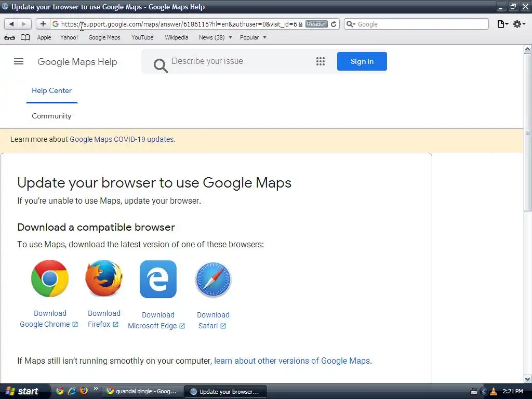532x399 pixels.
Task: Click the Google Chrome logo icon
Action: point(50,278)
